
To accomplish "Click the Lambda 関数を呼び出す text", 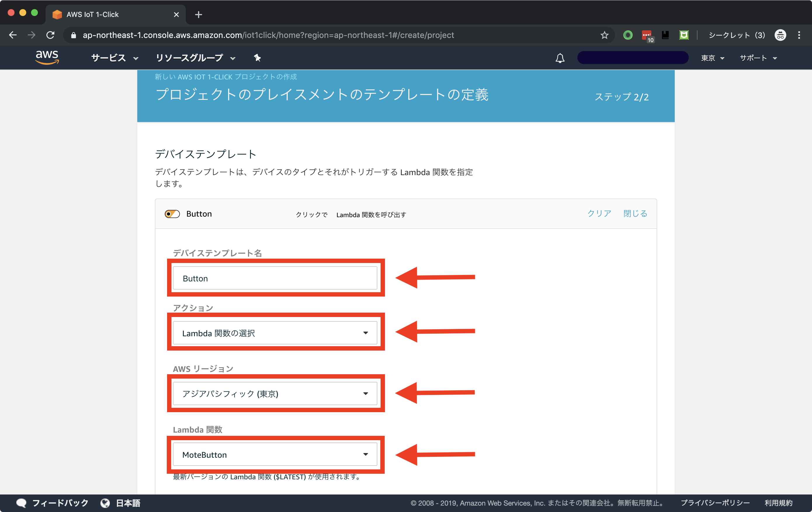I will pos(371,215).
